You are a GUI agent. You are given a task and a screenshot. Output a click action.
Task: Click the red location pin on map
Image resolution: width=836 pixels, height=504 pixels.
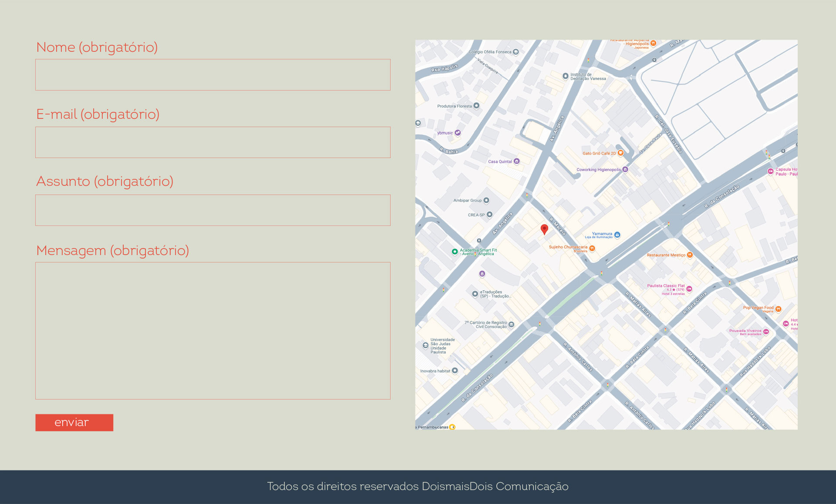coord(544,229)
